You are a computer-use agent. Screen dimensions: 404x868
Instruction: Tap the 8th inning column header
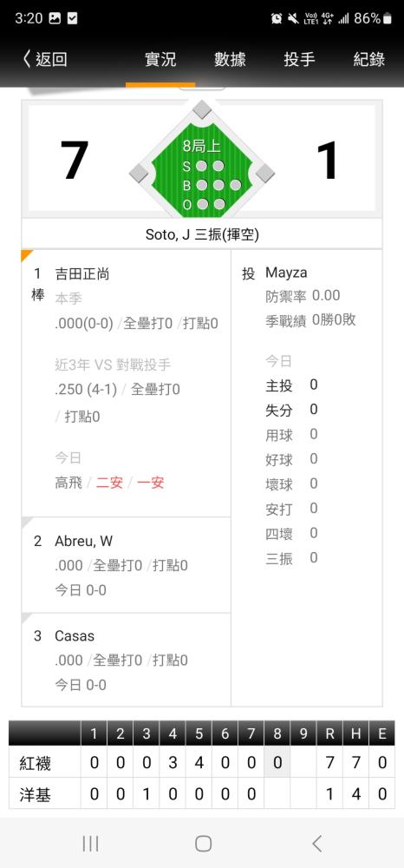coord(277,734)
